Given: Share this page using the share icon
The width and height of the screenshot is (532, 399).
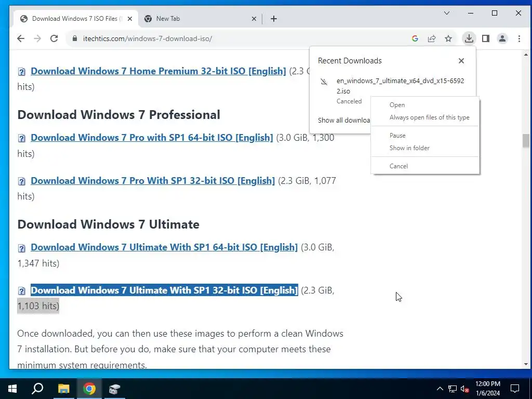Looking at the screenshot, I should point(432,38).
